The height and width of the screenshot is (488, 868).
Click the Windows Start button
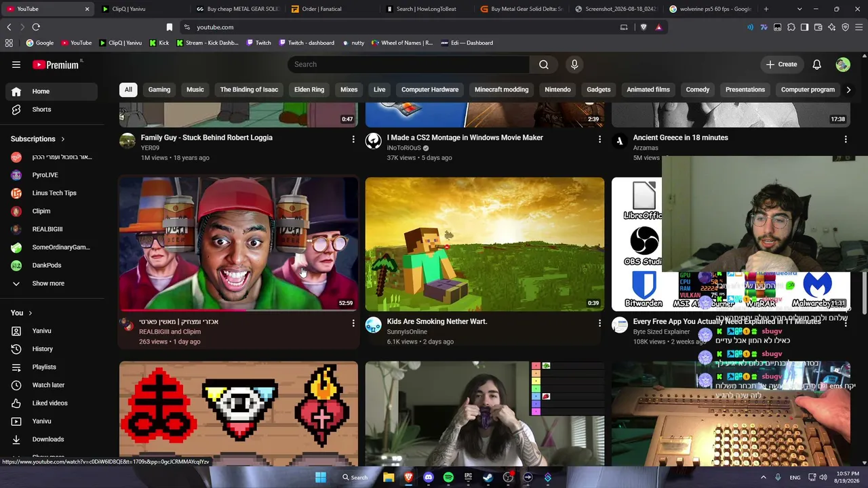pyautogui.click(x=321, y=477)
